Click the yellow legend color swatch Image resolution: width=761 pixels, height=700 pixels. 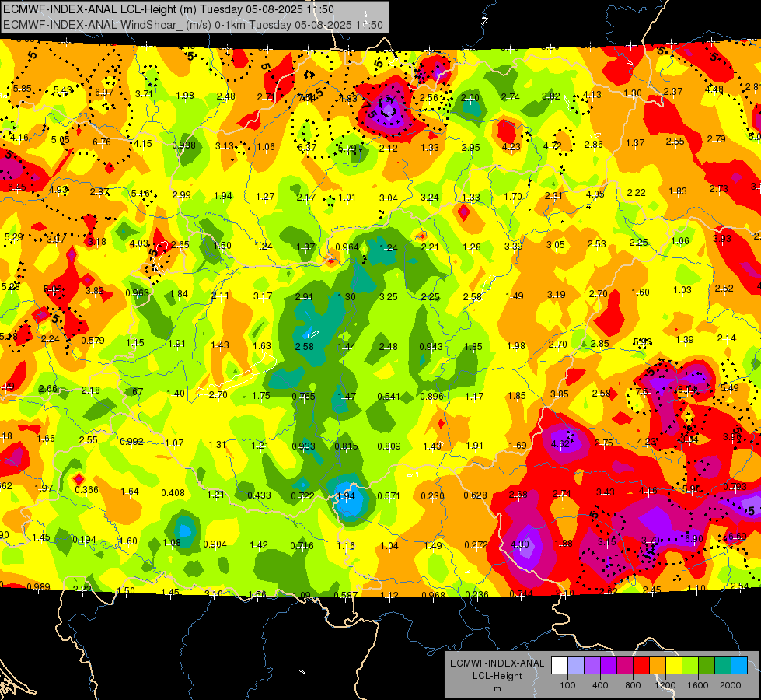point(674,666)
